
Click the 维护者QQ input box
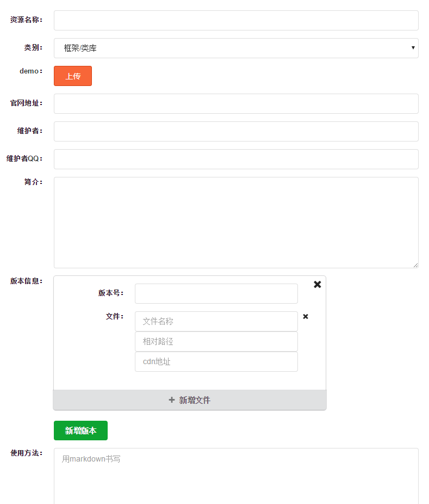coord(236,159)
